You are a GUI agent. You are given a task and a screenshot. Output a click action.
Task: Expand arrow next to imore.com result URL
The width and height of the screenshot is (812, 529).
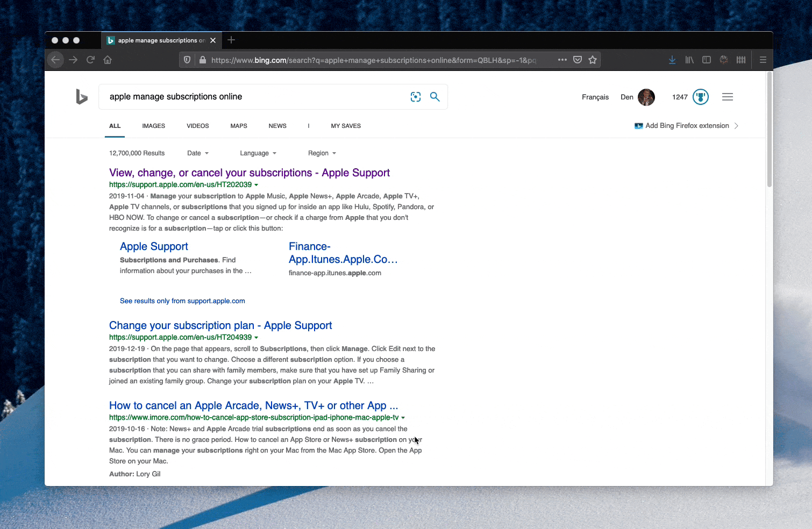point(403,418)
